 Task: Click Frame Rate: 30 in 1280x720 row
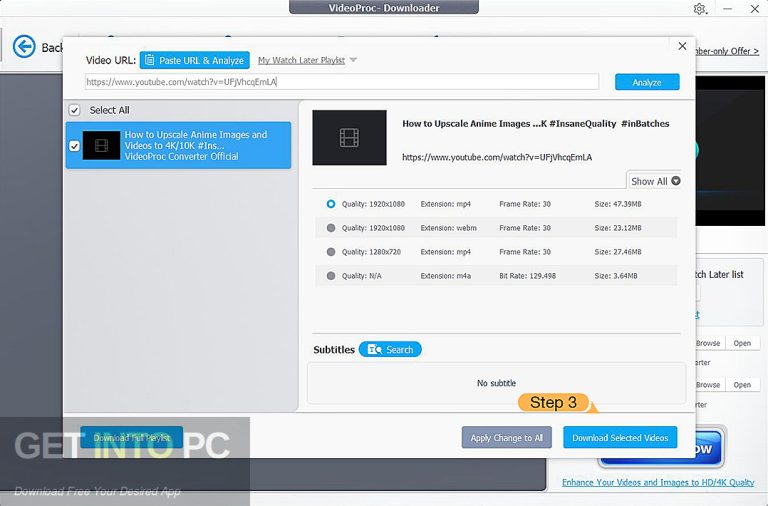click(x=525, y=252)
